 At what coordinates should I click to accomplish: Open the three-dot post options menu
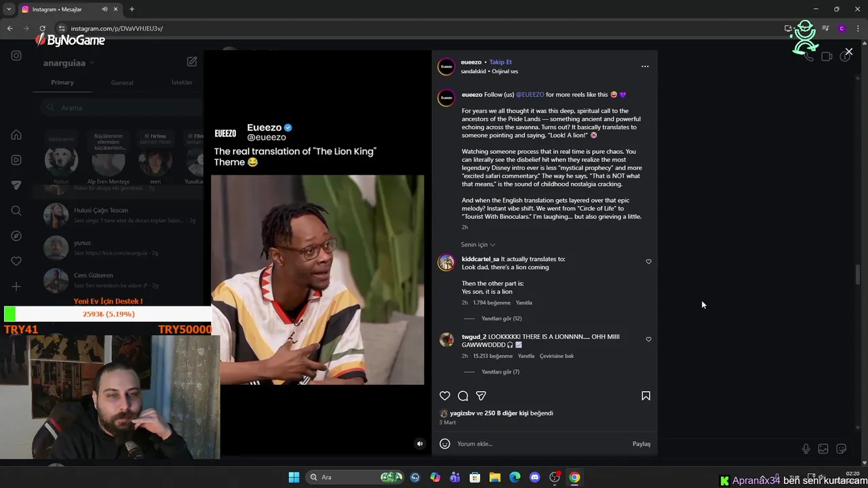pyautogui.click(x=645, y=66)
